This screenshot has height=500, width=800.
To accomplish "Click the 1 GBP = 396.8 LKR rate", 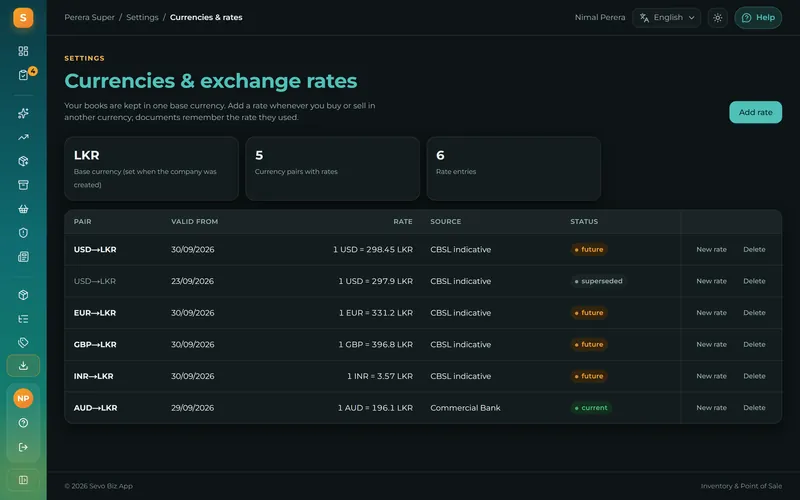I will 376,344.
